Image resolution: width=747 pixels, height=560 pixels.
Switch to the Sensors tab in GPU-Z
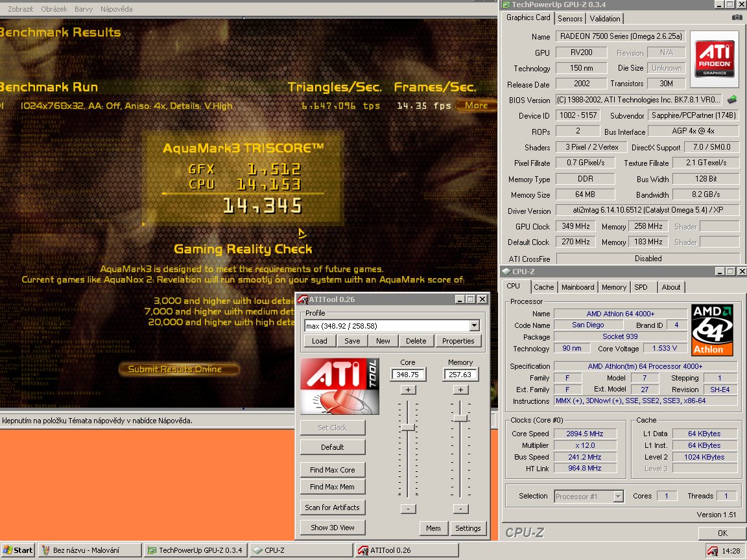click(570, 19)
